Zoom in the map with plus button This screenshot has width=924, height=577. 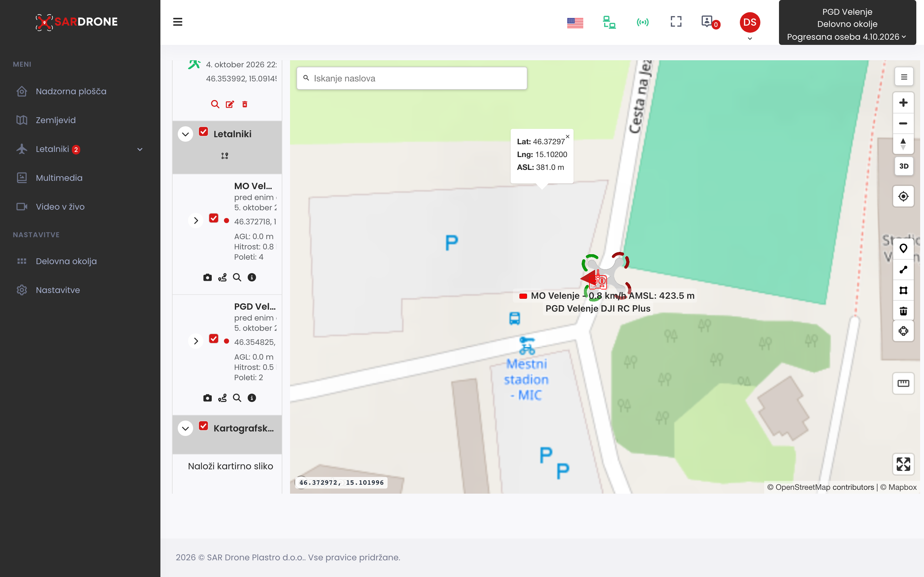click(903, 103)
